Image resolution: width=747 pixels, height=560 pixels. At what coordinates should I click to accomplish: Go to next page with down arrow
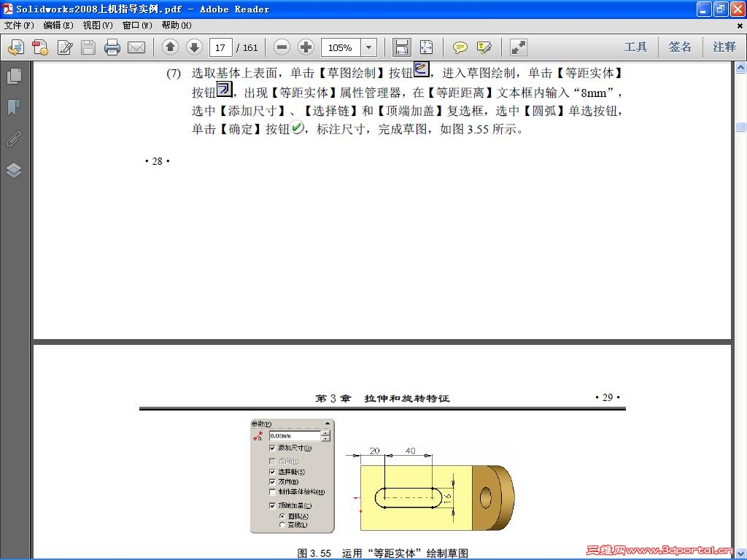pos(194,47)
